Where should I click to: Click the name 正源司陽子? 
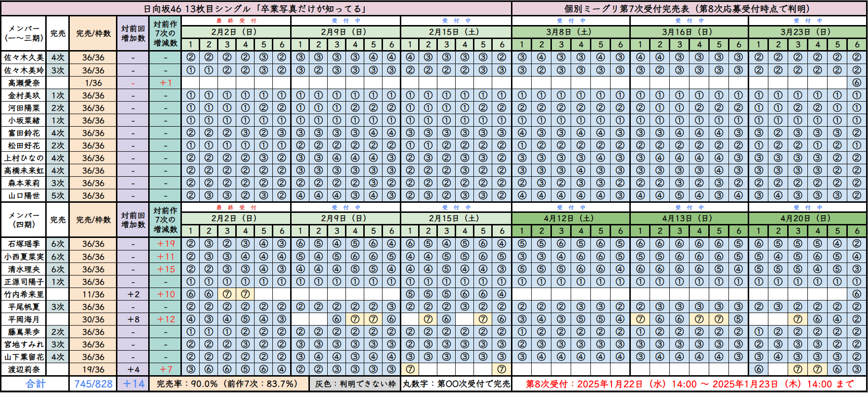point(24,282)
